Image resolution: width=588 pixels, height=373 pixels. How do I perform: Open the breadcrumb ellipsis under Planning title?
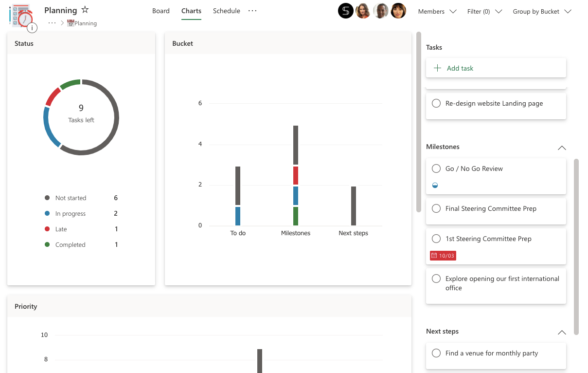pos(52,23)
